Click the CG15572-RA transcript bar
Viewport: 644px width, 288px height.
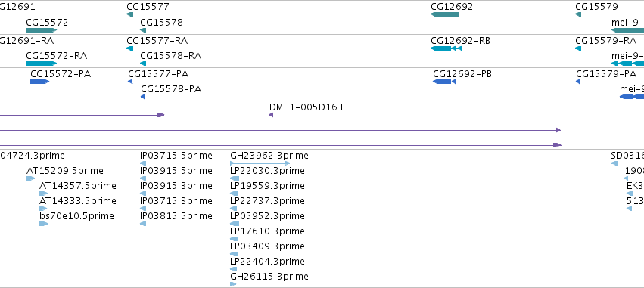click(41, 63)
